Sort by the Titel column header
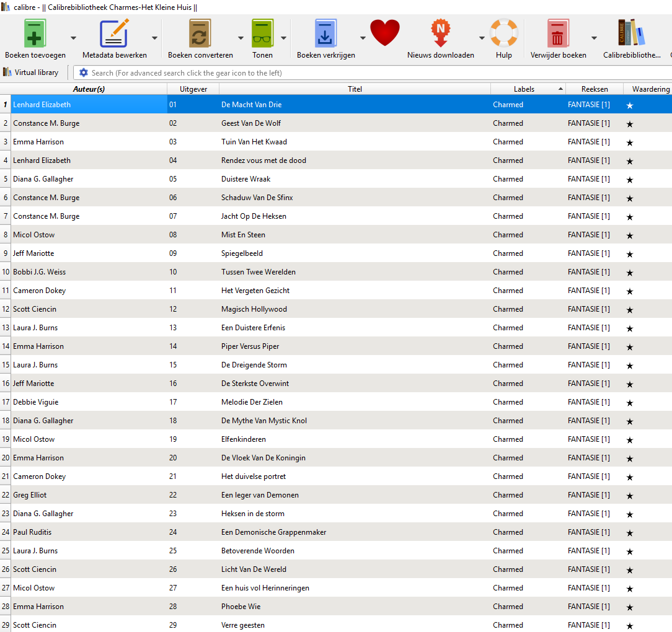The image size is (672, 632). click(355, 89)
